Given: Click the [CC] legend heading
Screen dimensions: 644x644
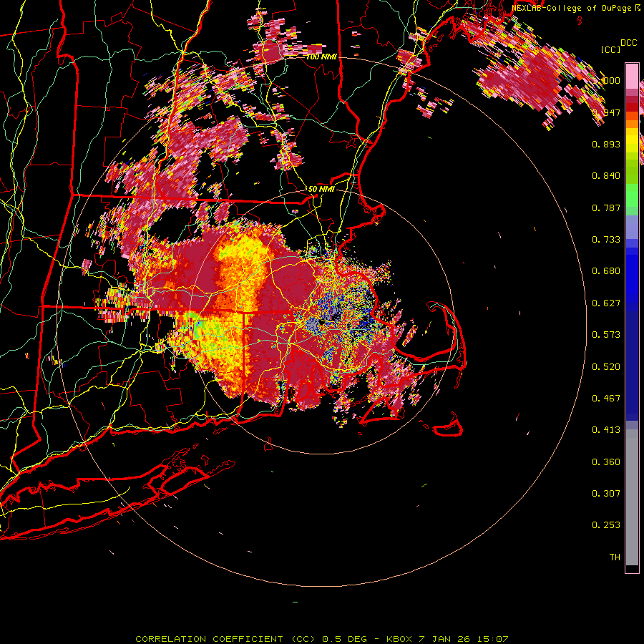Looking at the screenshot, I should point(610,49).
